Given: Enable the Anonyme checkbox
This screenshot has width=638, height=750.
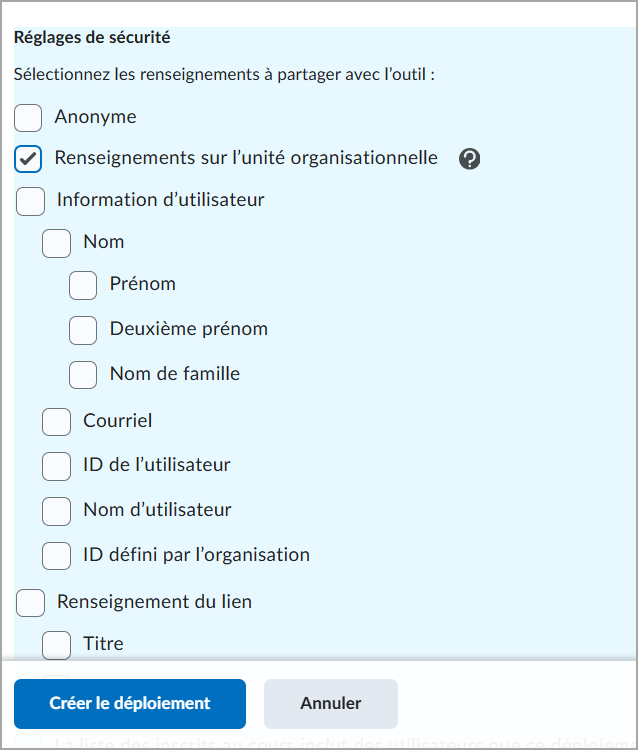Looking at the screenshot, I should pyautogui.click(x=28, y=118).
